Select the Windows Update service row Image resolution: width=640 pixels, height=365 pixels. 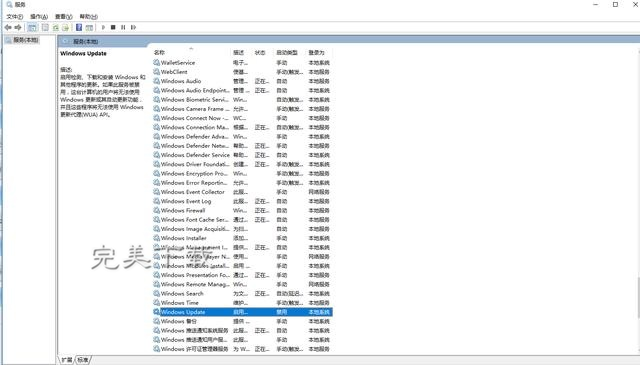(x=242, y=312)
